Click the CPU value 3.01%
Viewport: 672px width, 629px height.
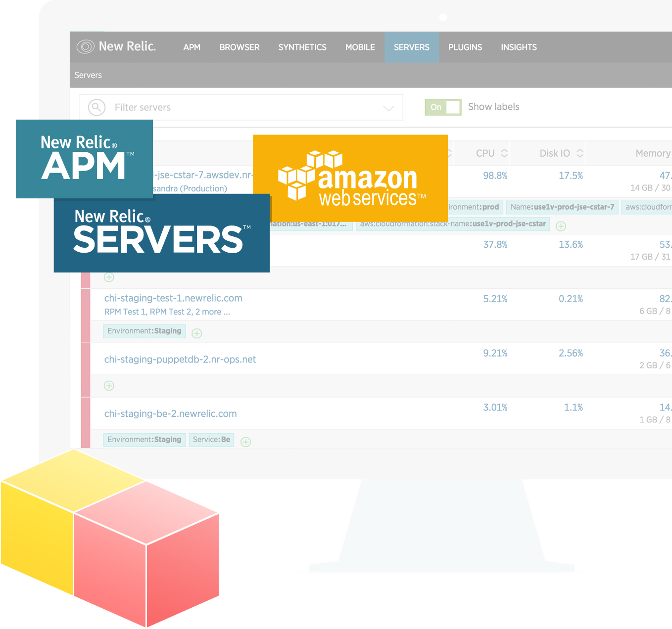(495, 408)
